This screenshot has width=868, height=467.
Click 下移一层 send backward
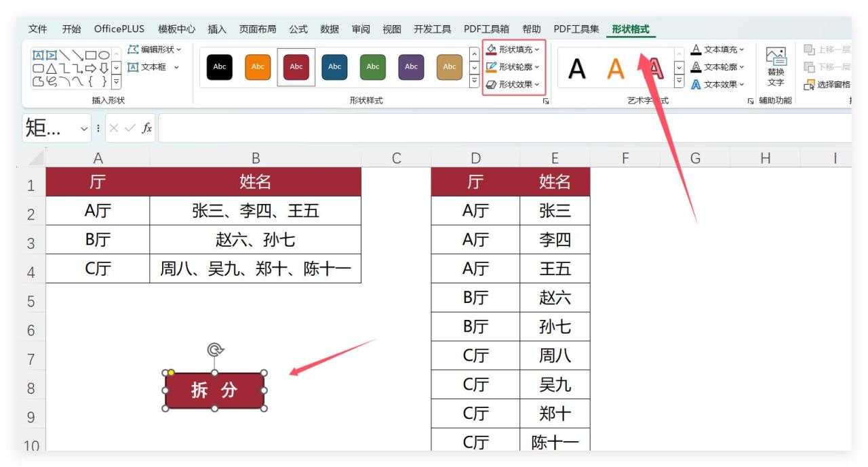[x=827, y=67]
